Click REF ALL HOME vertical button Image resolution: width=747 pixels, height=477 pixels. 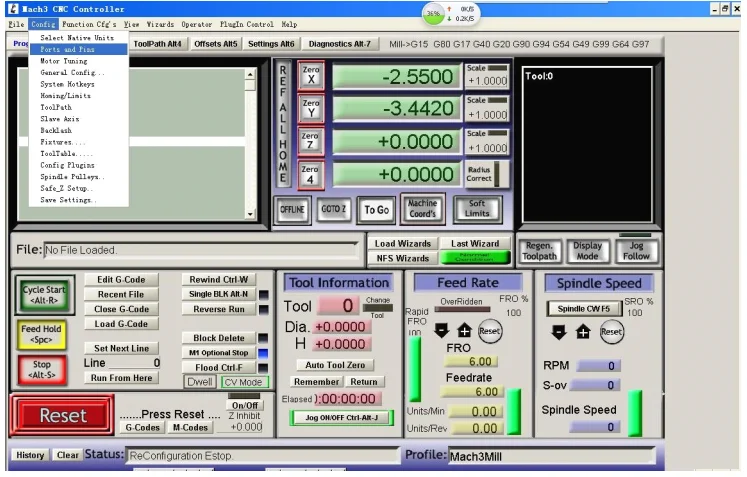pos(283,124)
